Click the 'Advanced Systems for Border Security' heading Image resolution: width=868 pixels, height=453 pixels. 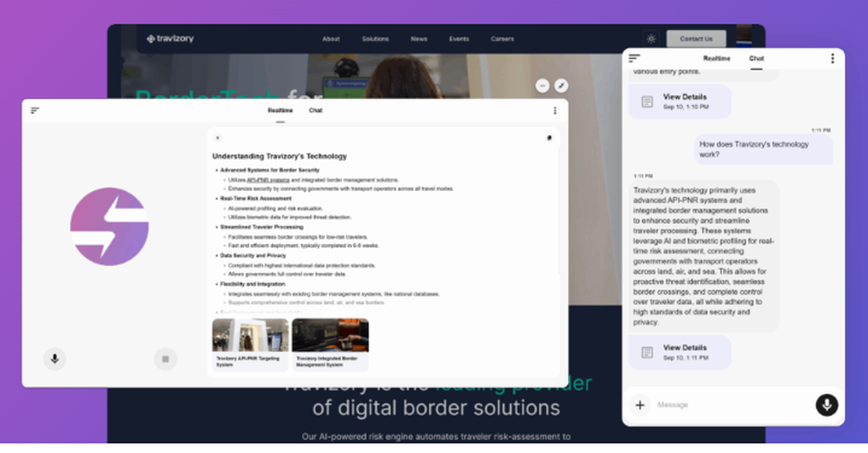pos(270,170)
